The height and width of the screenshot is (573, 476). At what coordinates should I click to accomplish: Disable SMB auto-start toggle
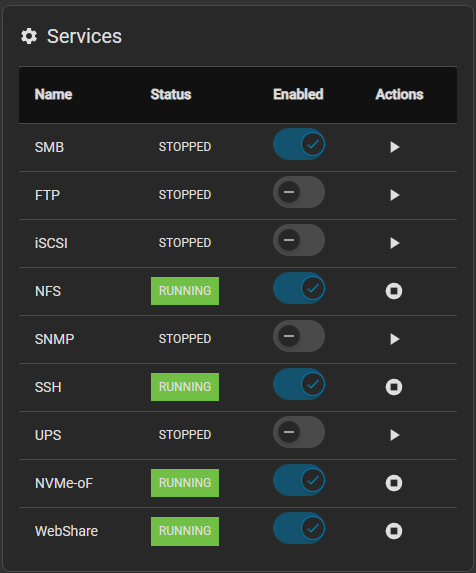[x=299, y=144]
